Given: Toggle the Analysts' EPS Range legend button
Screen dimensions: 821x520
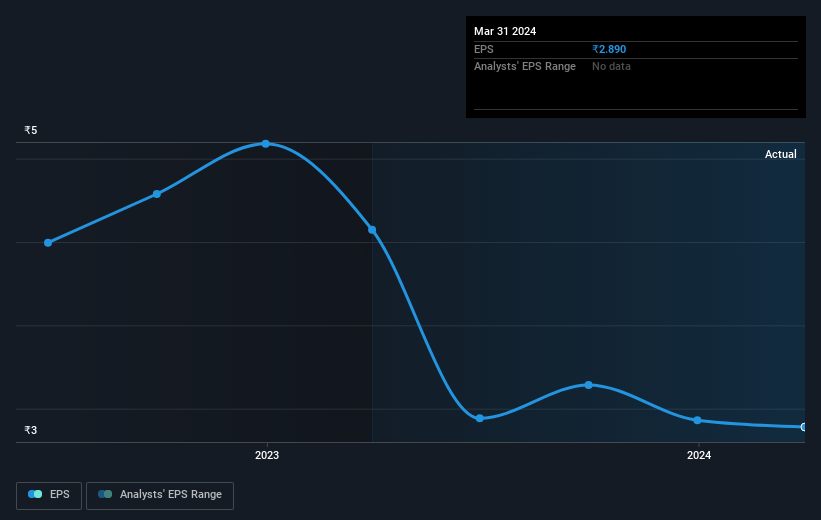Looking at the screenshot, I should point(160,495).
